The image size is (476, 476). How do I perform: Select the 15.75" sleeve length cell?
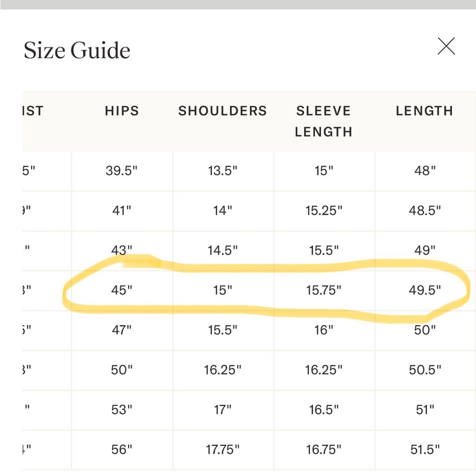pyautogui.click(x=324, y=290)
